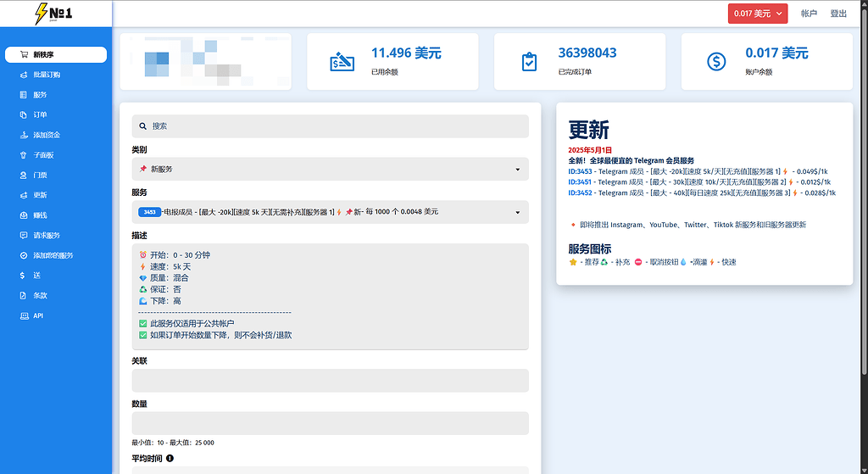Viewport: 868px width, 474px height.
Task: Open the ID:3452 Telegram service link
Action: (x=580, y=193)
